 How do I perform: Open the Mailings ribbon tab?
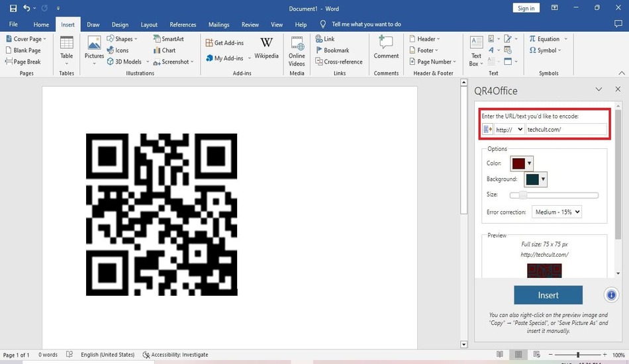218,24
